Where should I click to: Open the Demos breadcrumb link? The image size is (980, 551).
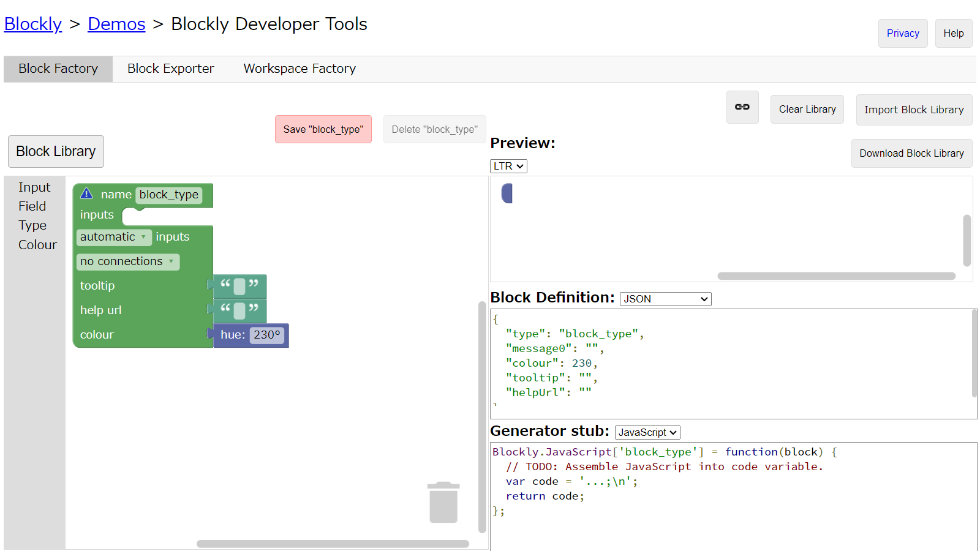pos(116,24)
